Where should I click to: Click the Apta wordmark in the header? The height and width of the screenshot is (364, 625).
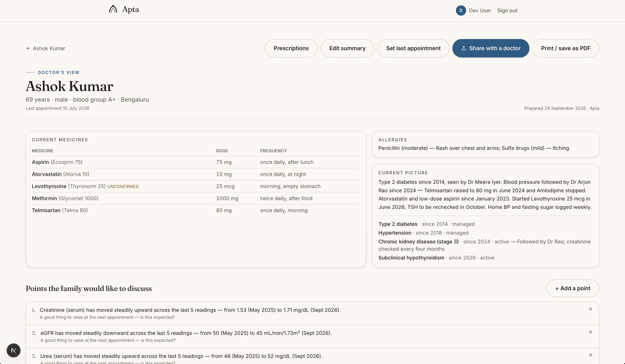click(x=131, y=9)
